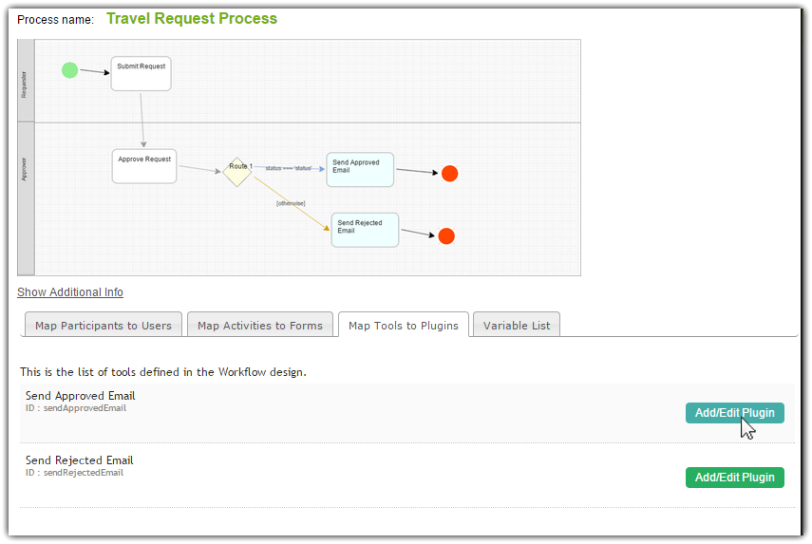Go to the Variable List tab
The width and height of the screenshot is (812, 544).
[x=516, y=325]
